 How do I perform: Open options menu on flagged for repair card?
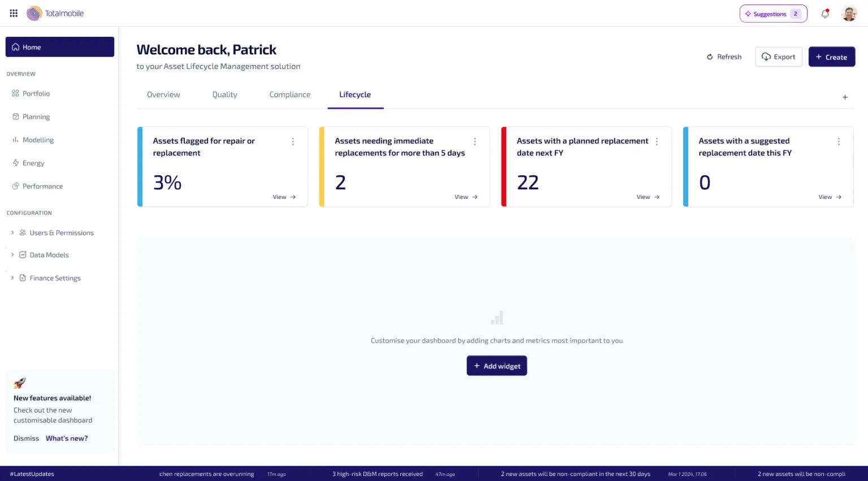tap(293, 141)
